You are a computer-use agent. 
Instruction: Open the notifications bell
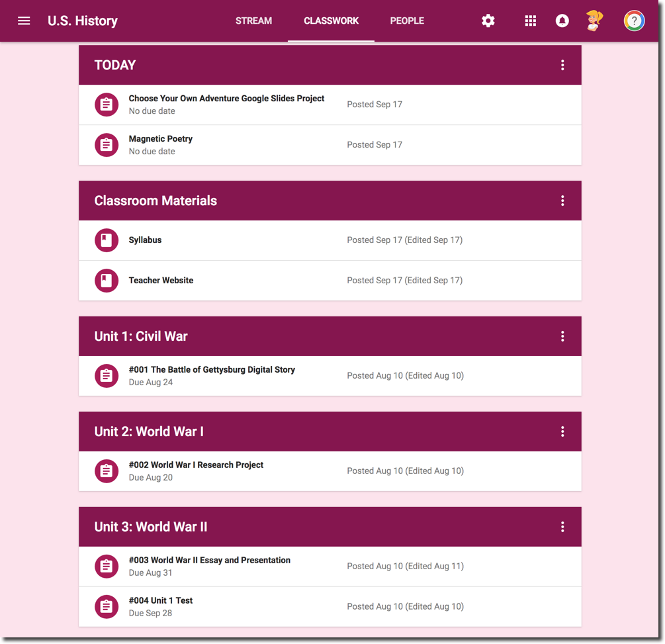[562, 21]
